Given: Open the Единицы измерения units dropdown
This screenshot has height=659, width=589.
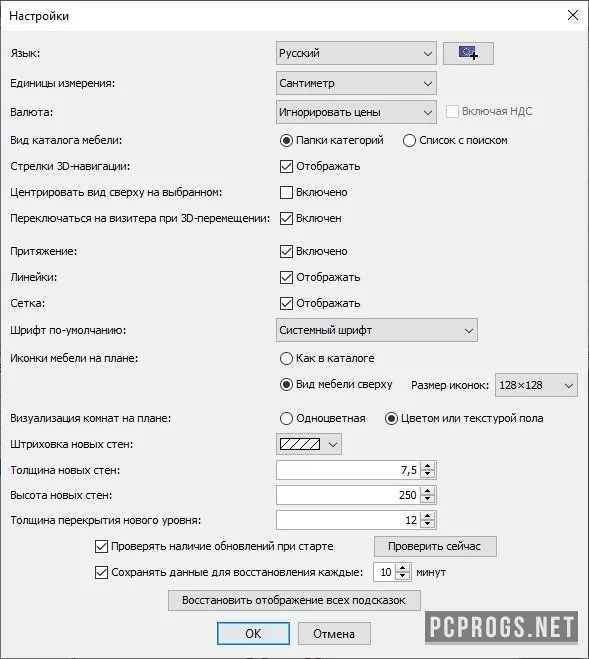Looking at the screenshot, I should (356, 83).
